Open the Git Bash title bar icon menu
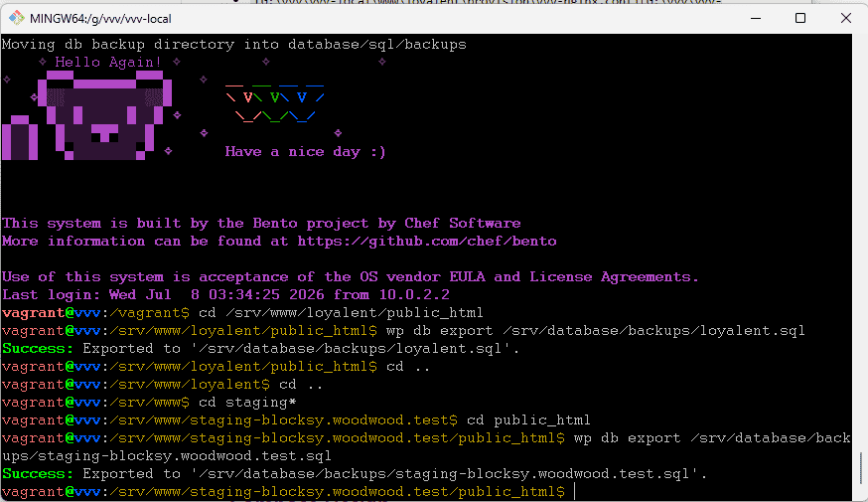The height and width of the screenshot is (502, 868). point(17,18)
